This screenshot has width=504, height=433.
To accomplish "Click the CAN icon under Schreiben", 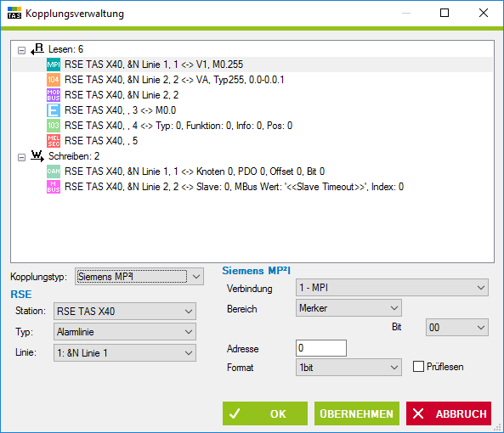I will 54,172.
